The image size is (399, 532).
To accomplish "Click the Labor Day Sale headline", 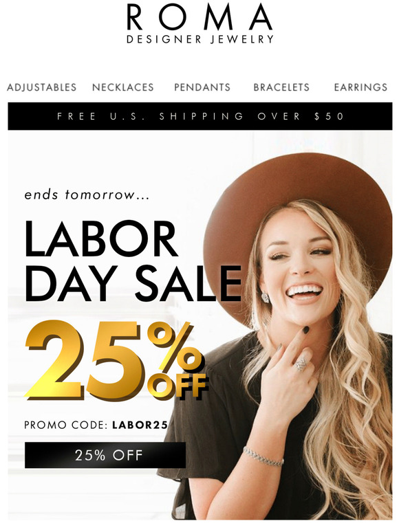I will pos(133,261).
